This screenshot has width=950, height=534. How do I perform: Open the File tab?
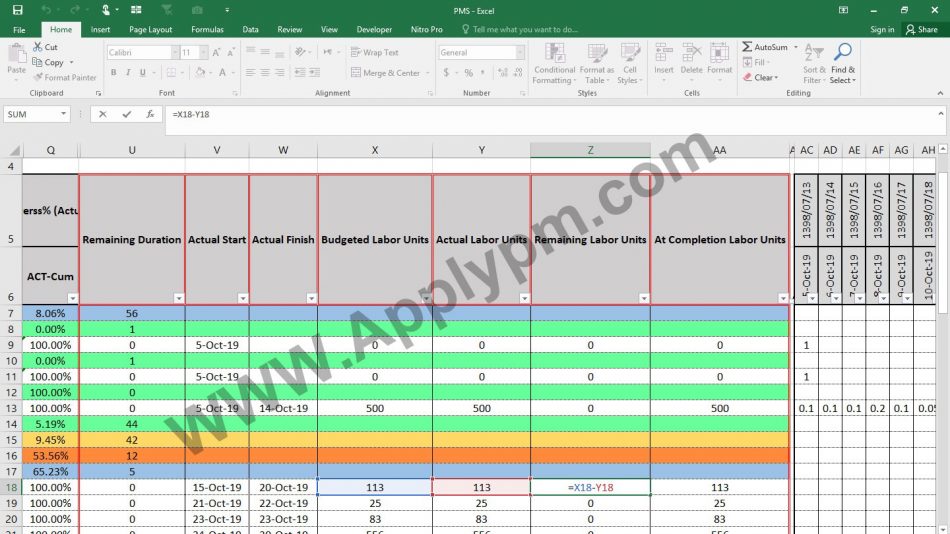(19, 29)
